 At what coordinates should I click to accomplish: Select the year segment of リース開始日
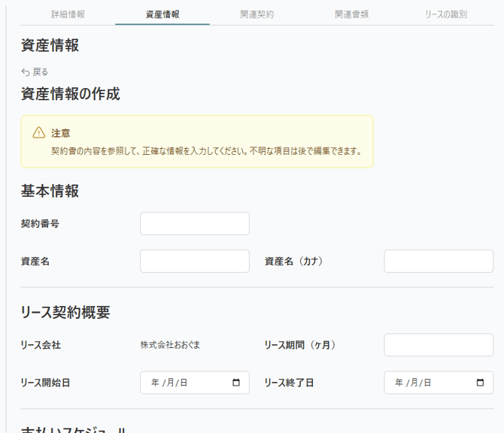(x=155, y=383)
